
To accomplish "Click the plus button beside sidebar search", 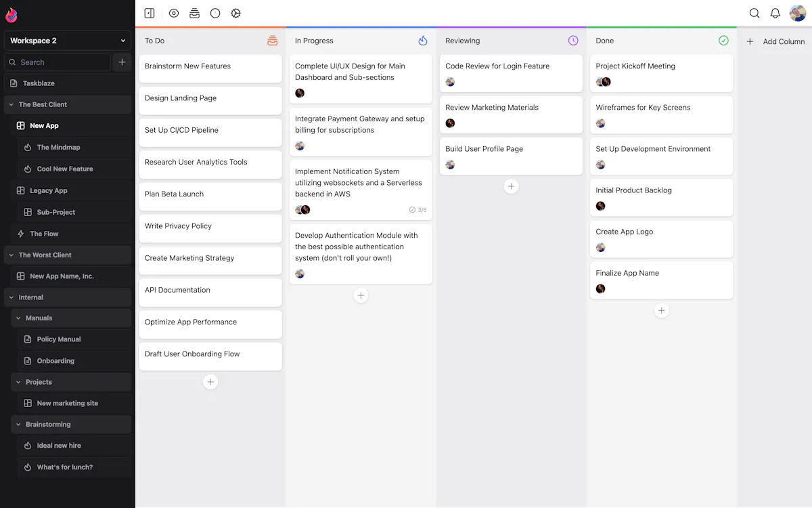I will 122,62.
